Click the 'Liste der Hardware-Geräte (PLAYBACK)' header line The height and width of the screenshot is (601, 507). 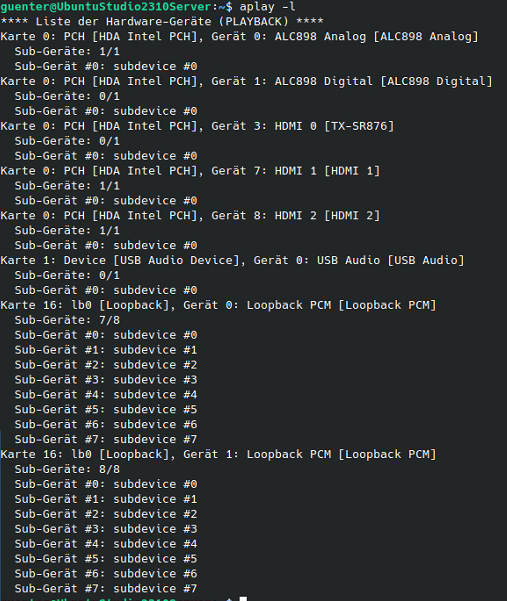point(162,21)
